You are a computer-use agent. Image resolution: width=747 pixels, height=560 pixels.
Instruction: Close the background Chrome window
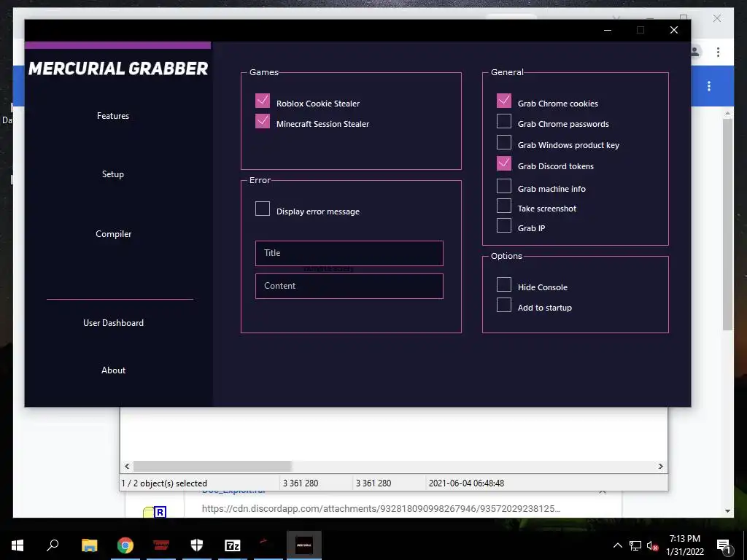(x=717, y=18)
